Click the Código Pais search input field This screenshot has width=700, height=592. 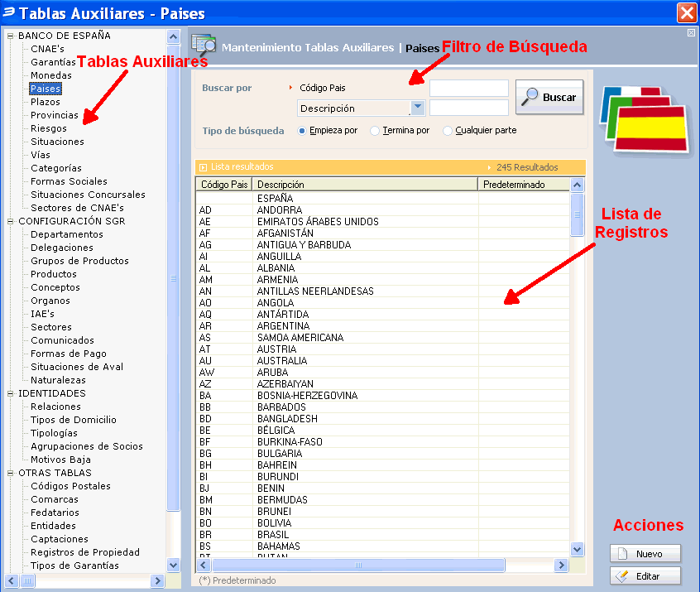tap(469, 88)
